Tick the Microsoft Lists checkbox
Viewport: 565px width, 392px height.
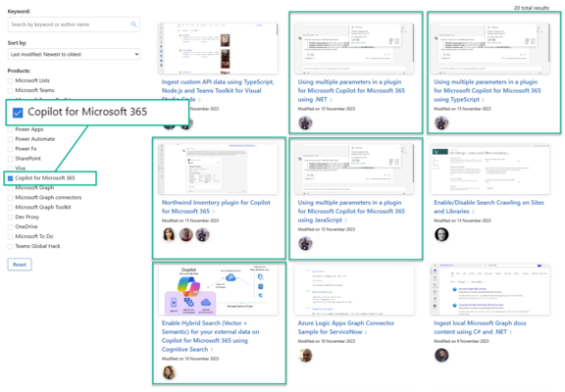click(x=10, y=81)
